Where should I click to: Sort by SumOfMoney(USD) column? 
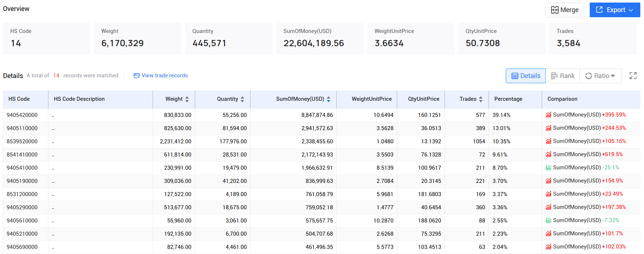tap(329, 99)
